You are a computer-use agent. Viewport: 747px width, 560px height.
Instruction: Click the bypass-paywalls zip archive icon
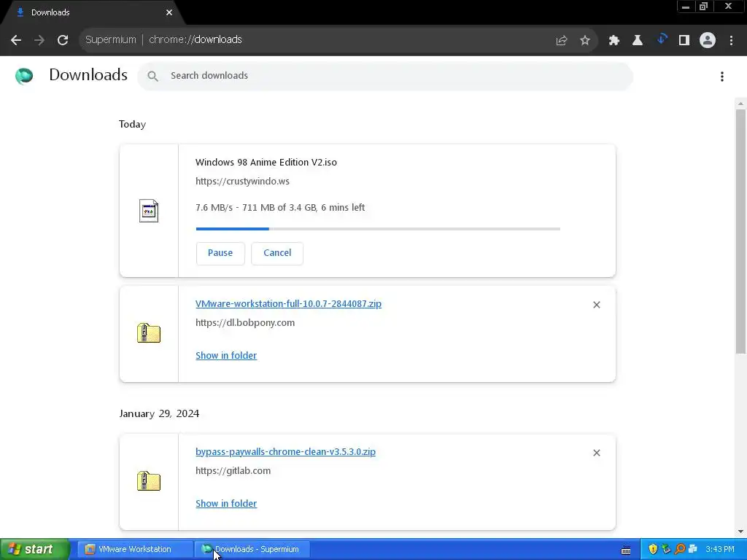click(149, 481)
